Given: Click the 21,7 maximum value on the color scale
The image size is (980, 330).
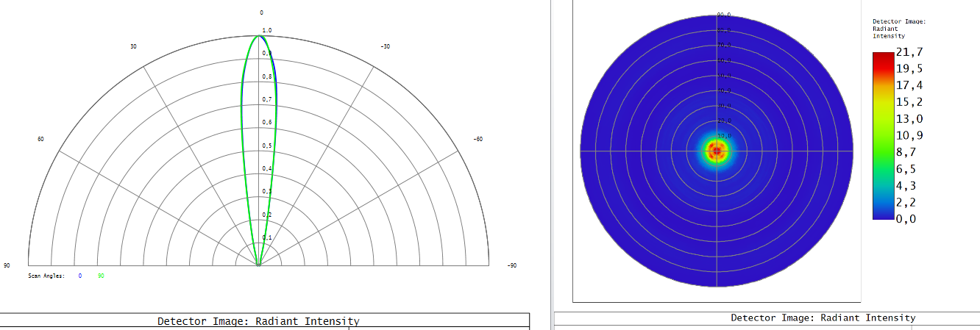Looking at the screenshot, I should [x=909, y=51].
